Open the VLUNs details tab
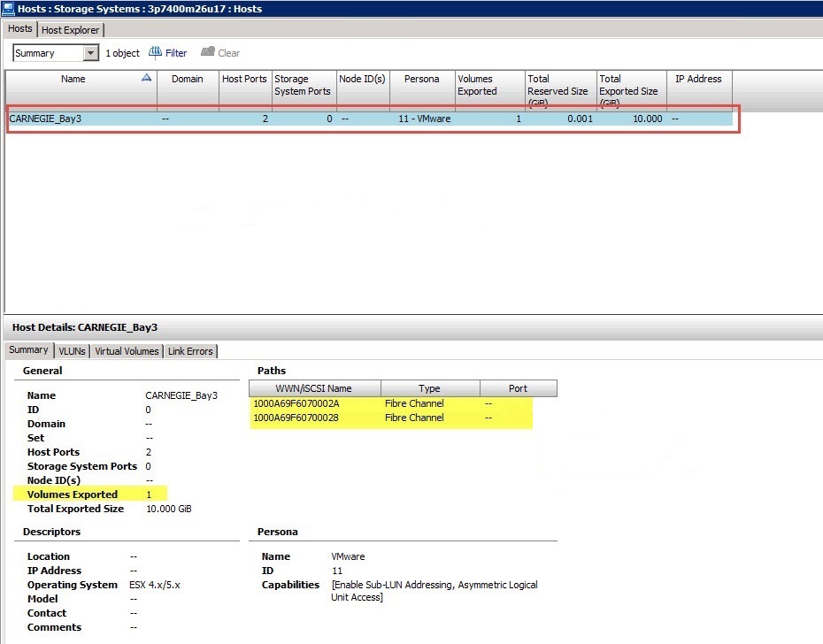The width and height of the screenshot is (823, 644). coord(72,351)
